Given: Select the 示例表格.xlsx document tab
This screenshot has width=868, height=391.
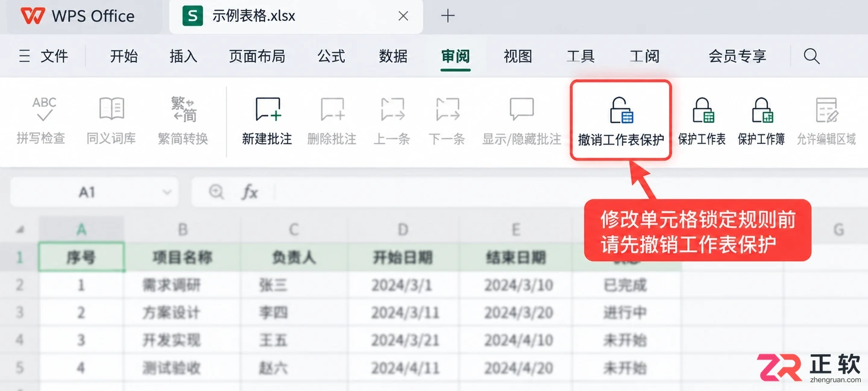Looking at the screenshot, I should [296, 16].
